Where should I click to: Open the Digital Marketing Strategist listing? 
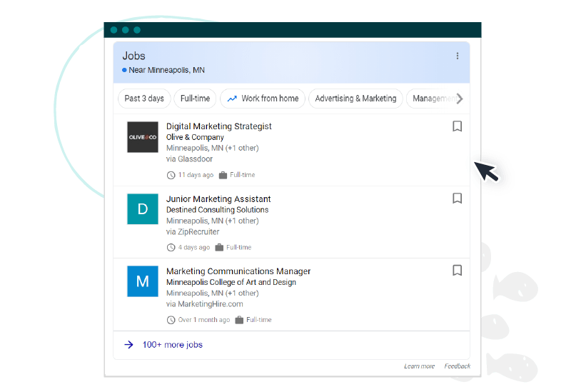pos(219,126)
